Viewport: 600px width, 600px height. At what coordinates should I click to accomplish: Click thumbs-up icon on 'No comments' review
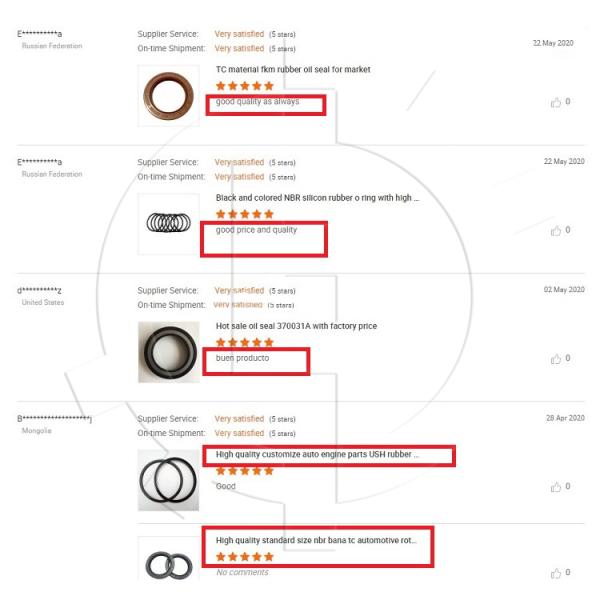[x=556, y=573]
